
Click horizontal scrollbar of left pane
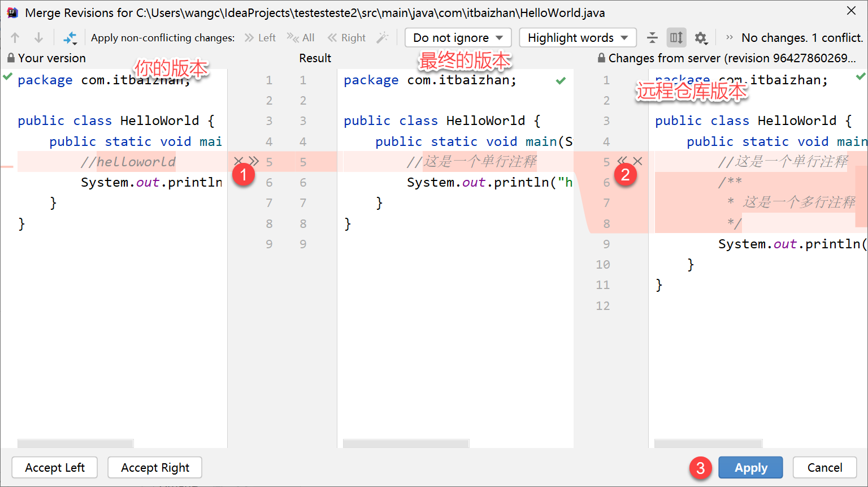click(x=76, y=443)
